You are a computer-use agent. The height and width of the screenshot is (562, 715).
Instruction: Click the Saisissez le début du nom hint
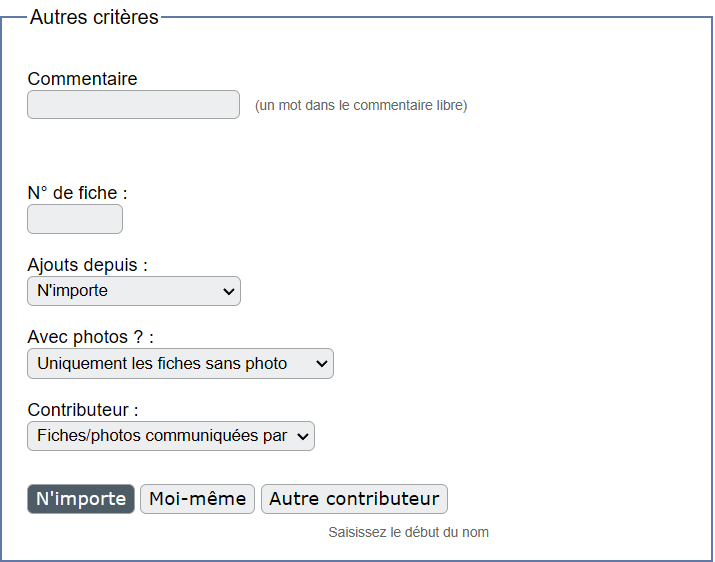409,532
